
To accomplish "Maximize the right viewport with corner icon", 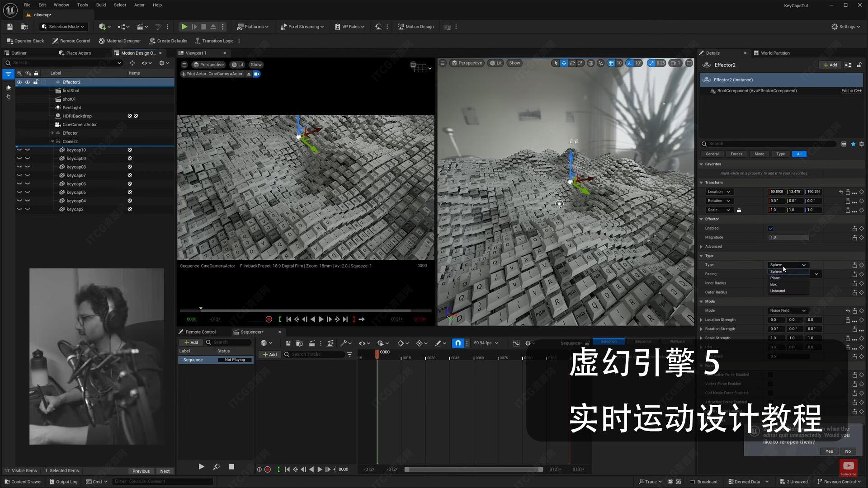I will [x=689, y=63].
